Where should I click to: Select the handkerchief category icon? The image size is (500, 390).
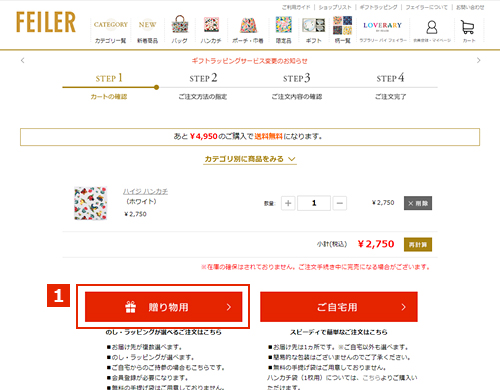tap(211, 24)
